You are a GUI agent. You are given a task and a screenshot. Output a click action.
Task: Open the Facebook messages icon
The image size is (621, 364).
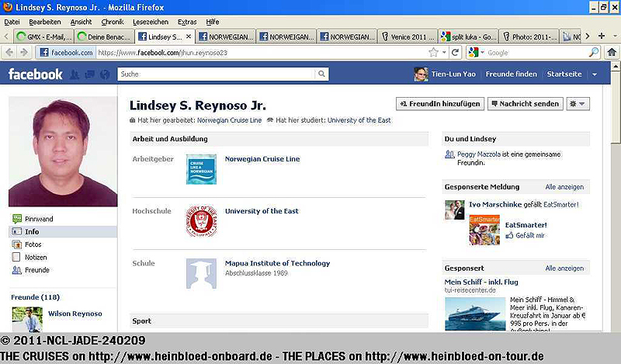point(89,75)
